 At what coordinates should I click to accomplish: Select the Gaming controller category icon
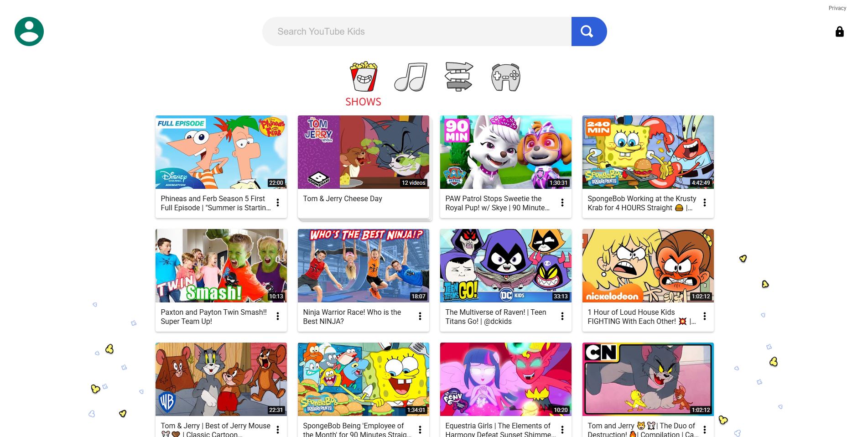tap(504, 77)
